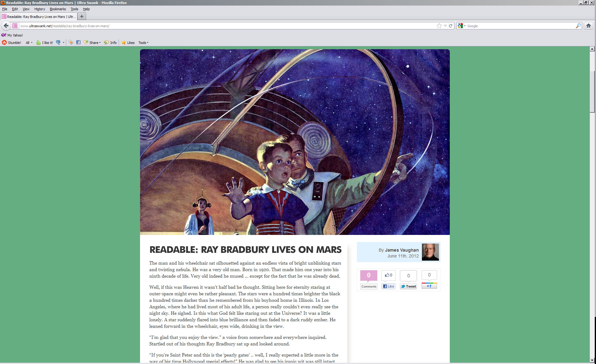
Task: Open the Help menu
Action: [86, 9]
